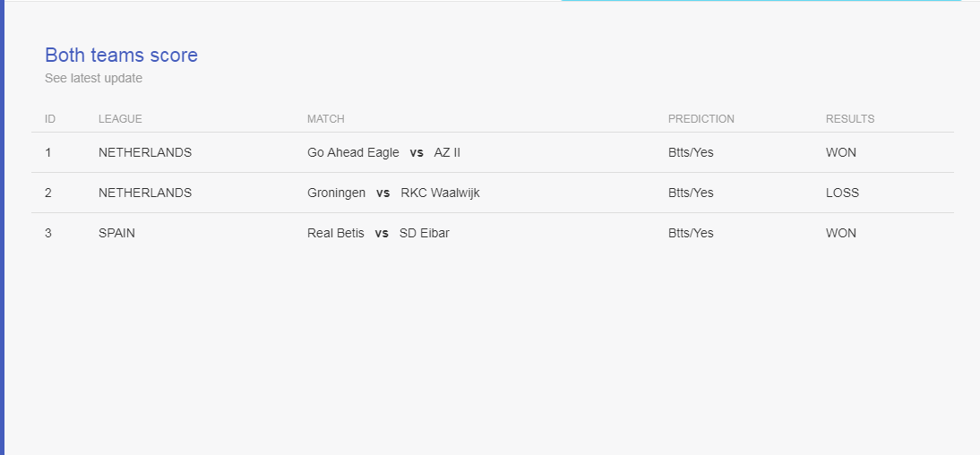This screenshot has height=455, width=980.
Task: Select the LEAGUE column header
Action: tap(120, 119)
